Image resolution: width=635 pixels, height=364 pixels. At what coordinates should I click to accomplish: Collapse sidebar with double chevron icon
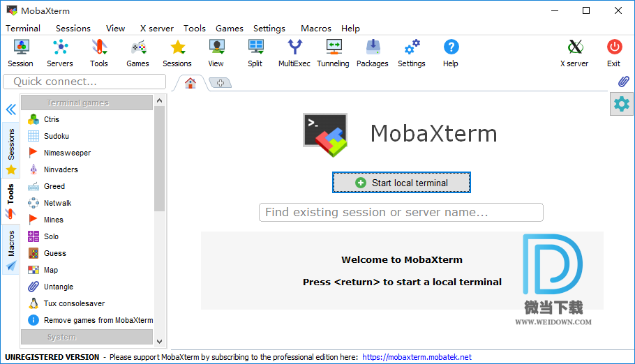[11, 109]
